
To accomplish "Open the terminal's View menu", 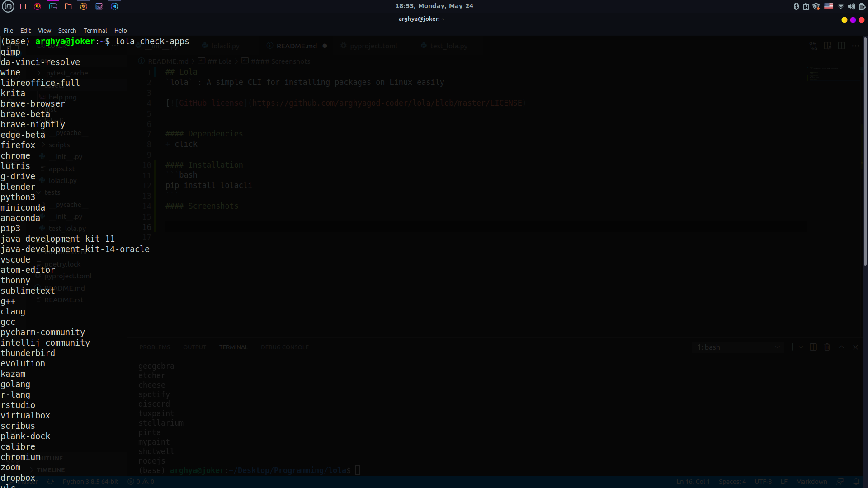I will [44, 30].
